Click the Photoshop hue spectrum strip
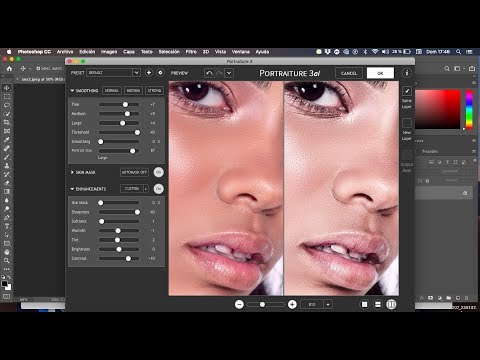 click(x=469, y=109)
